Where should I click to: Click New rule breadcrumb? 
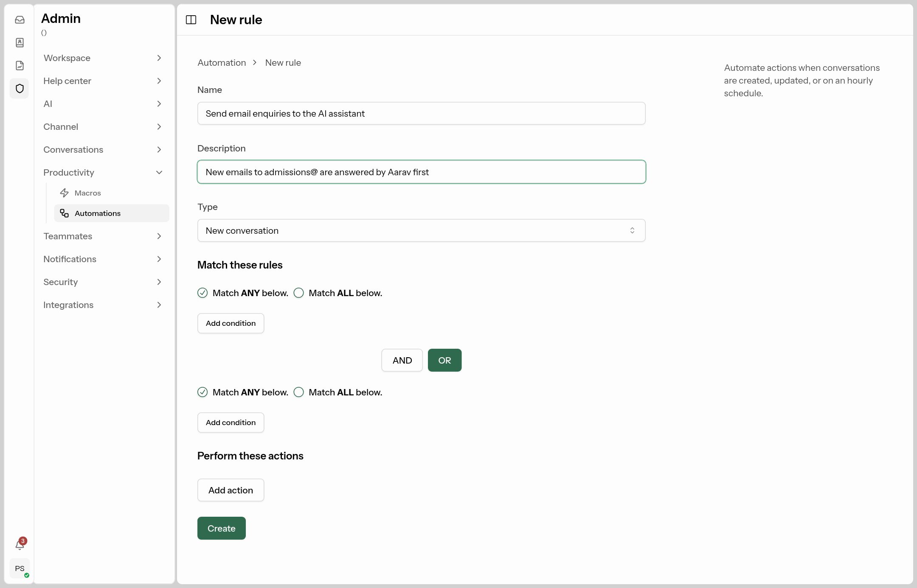click(283, 63)
